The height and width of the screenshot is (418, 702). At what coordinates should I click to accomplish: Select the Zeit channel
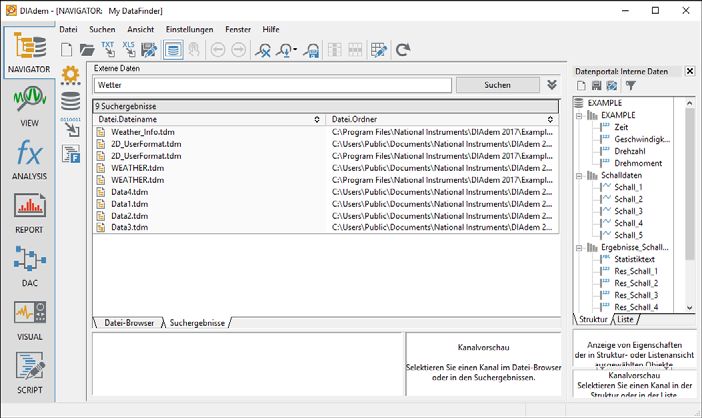pyautogui.click(x=621, y=127)
